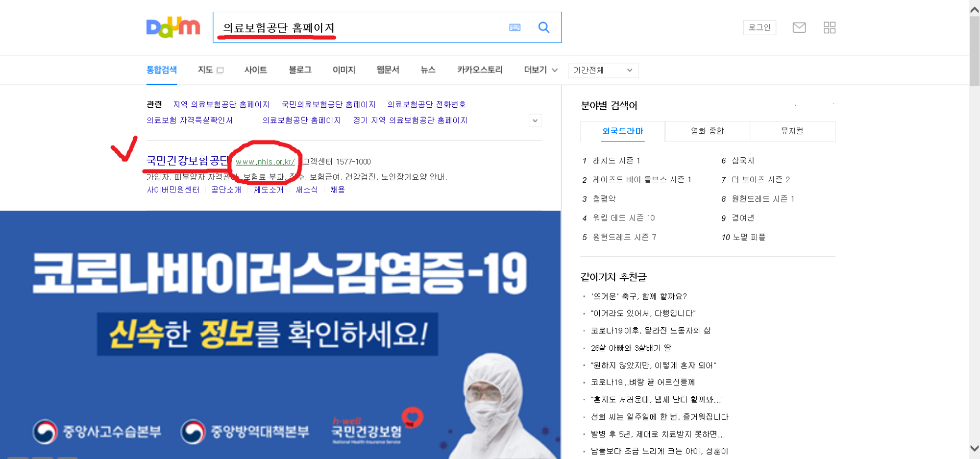Select the 통합검색 tab
Viewport: 980px width, 459px height.
pyautogui.click(x=162, y=70)
